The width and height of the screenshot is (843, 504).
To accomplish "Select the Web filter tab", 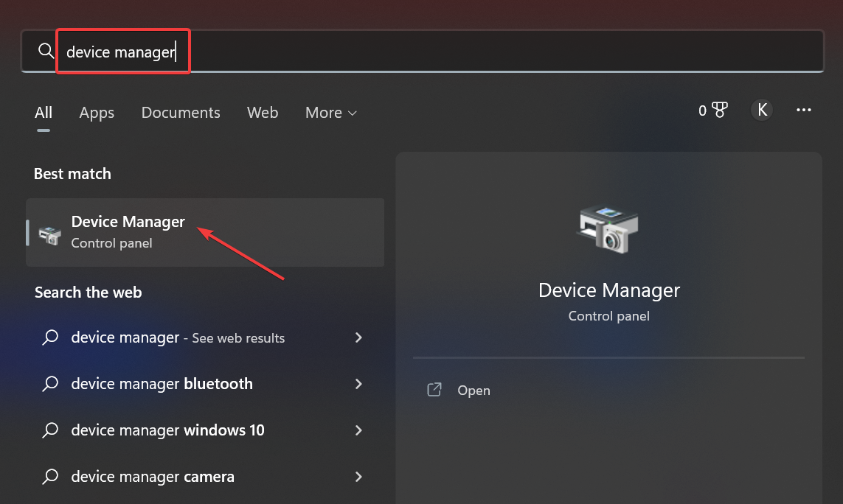I will coord(263,113).
